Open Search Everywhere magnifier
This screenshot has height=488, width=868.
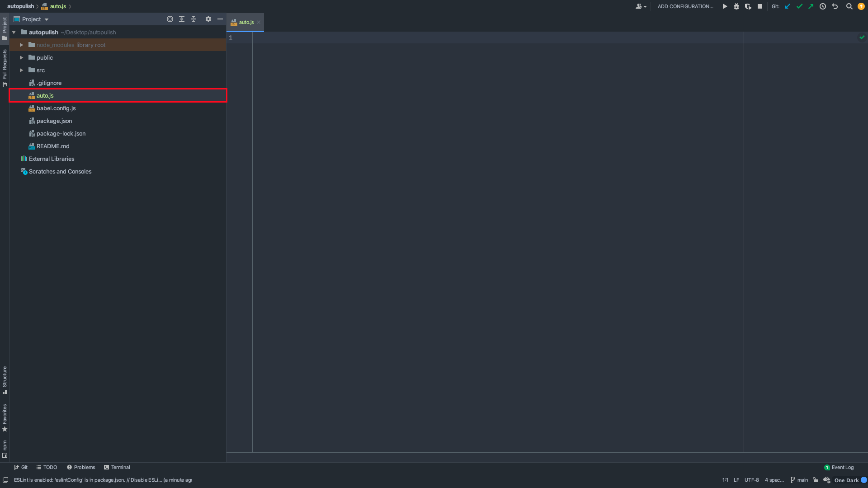pyautogui.click(x=849, y=6)
